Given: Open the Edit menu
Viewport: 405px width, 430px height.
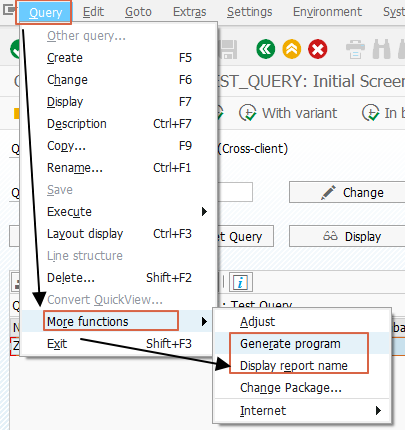Looking at the screenshot, I should click(x=93, y=12).
